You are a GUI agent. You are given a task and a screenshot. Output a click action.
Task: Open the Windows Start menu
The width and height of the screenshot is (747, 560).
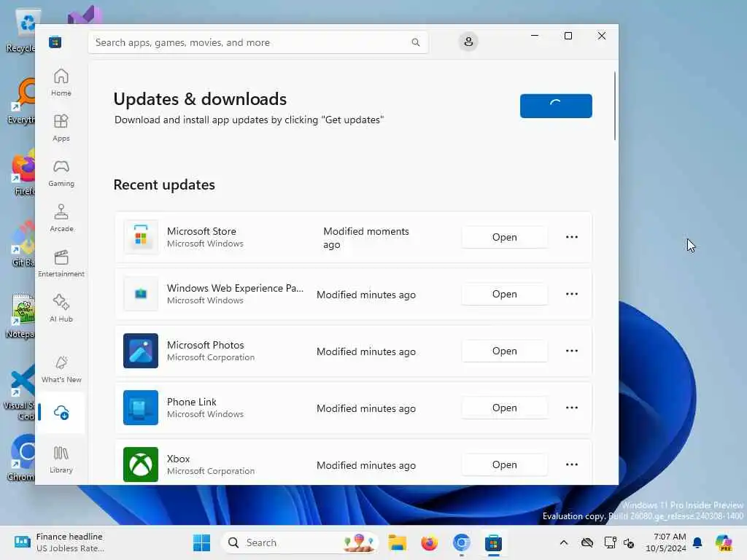(201, 542)
